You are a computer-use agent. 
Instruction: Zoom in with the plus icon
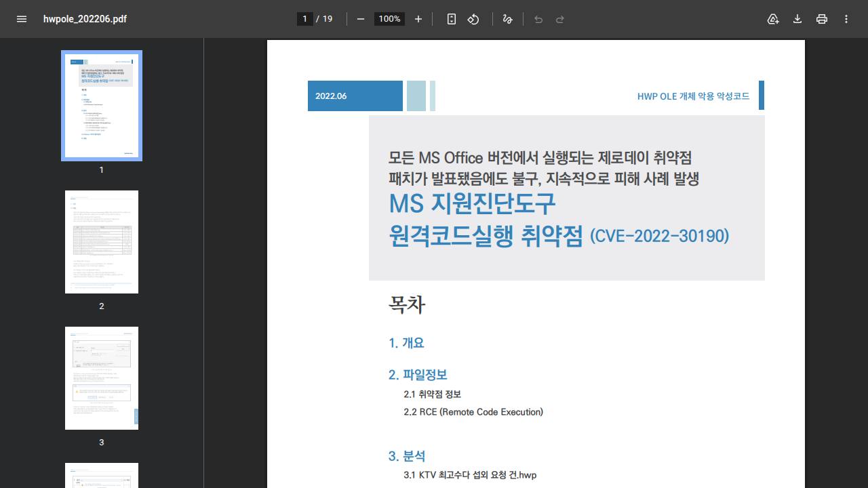(x=418, y=19)
